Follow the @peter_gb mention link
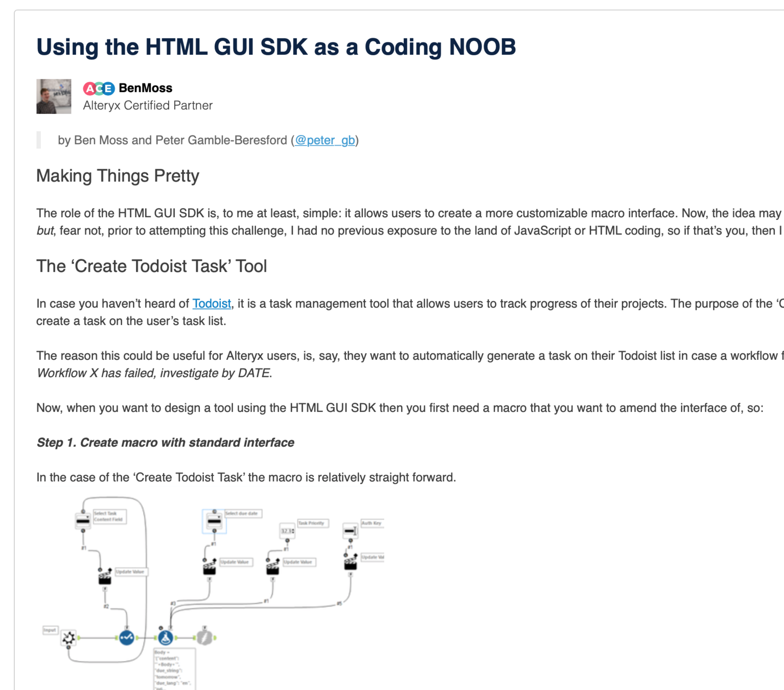Screen dimensions: 784x690 coord(325,140)
